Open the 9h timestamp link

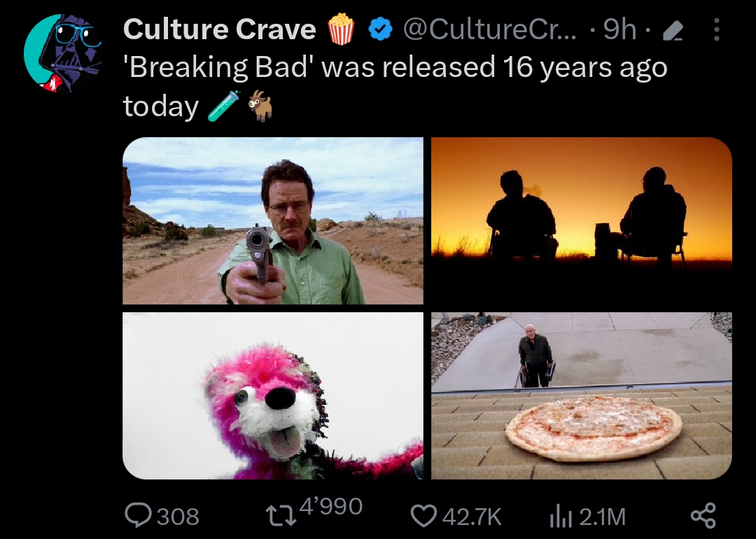[x=619, y=30]
